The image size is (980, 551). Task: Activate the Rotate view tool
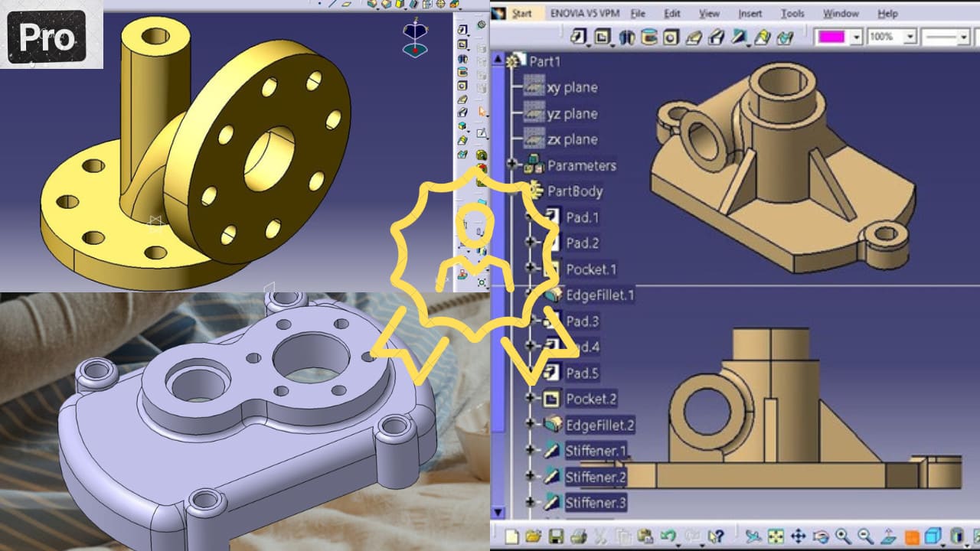(x=821, y=536)
